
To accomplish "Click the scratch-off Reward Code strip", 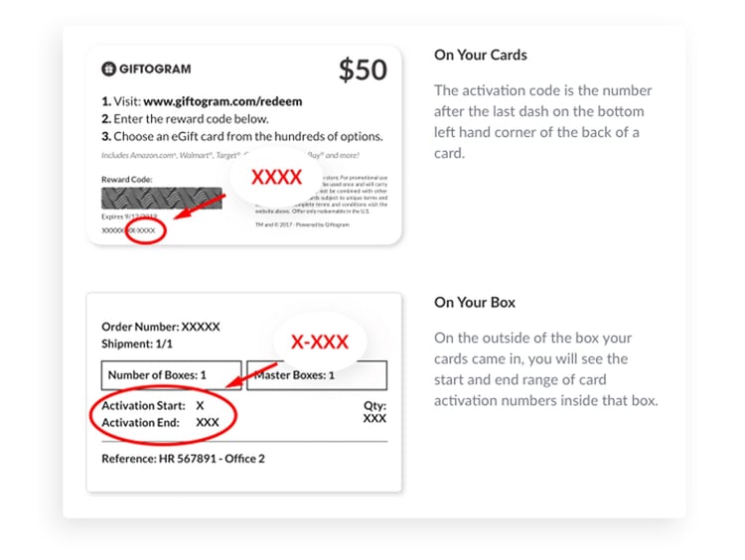I will point(162,198).
